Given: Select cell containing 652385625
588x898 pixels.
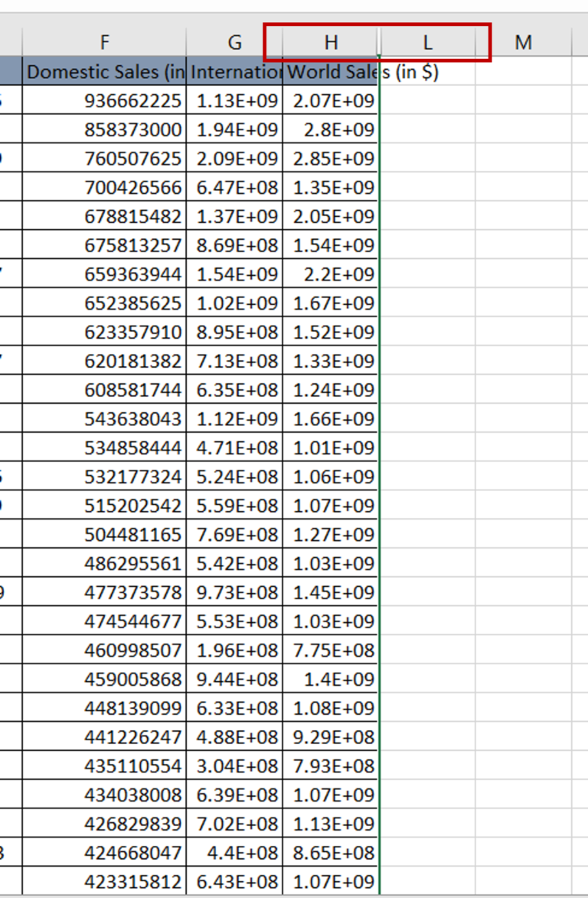Looking at the screenshot, I should (x=104, y=303).
